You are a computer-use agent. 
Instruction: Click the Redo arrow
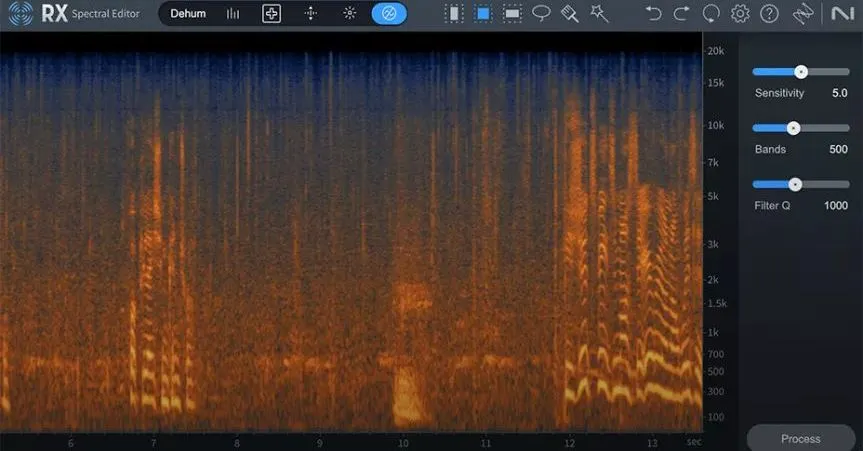(x=681, y=14)
